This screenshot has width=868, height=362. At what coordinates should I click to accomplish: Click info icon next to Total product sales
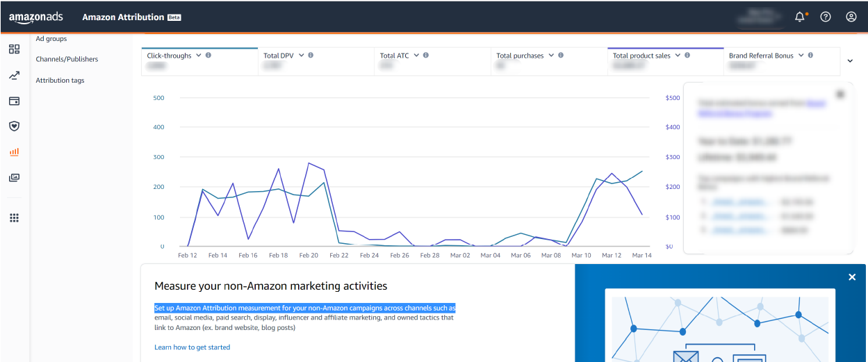[x=687, y=55]
